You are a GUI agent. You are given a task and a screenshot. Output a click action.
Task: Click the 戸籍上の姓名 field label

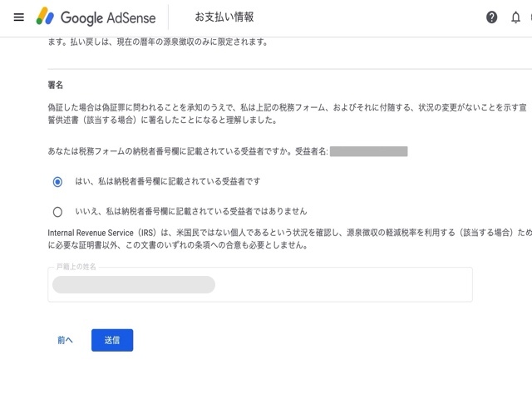pyautogui.click(x=76, y=267)
